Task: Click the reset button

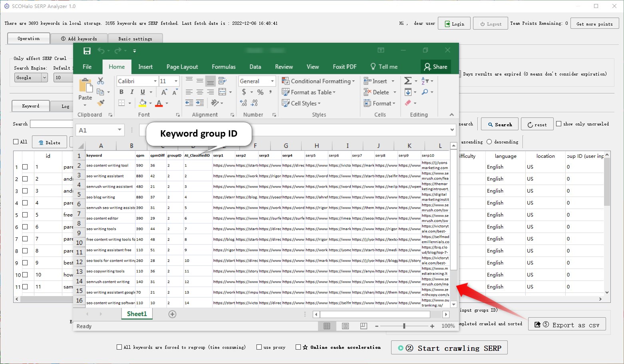Action: coord(537,124)
